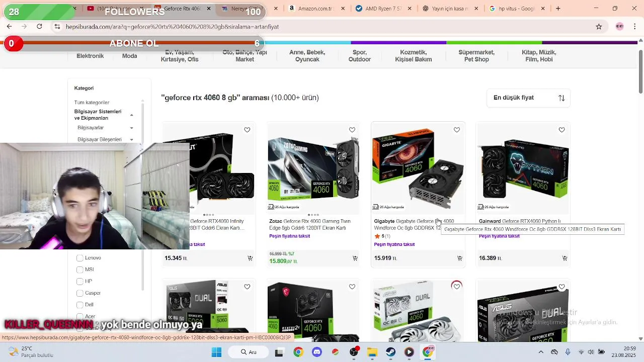Close the Amazon.com.tr tab
The height and width of the screenshot is (362, 644).
click(343, 9)
